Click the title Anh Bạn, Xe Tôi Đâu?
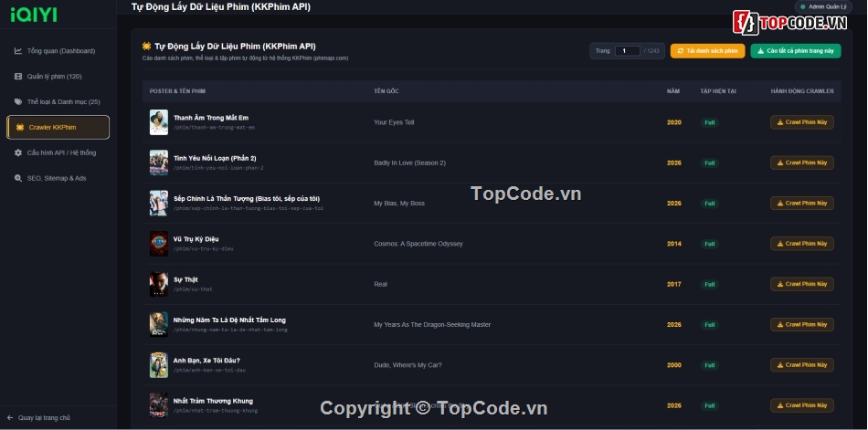The image size is (868, 430). click(206, 361)
